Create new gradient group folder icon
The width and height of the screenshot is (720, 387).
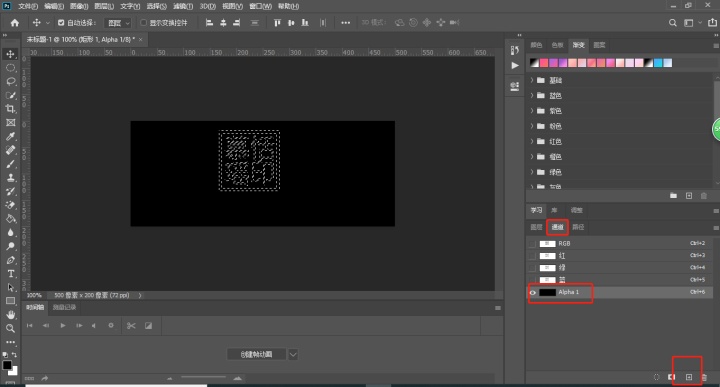[673, 196]
